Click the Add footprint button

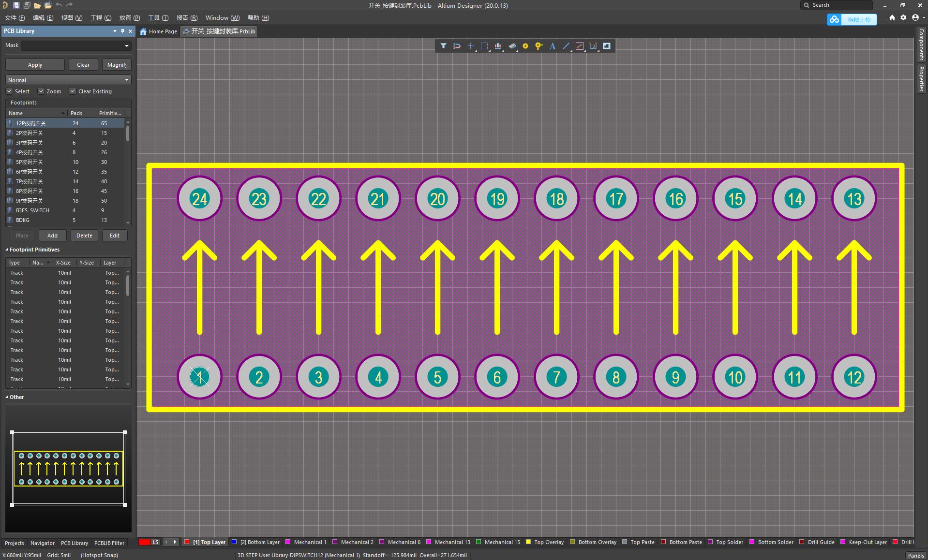pyautogui.click(x=52, y=236)
